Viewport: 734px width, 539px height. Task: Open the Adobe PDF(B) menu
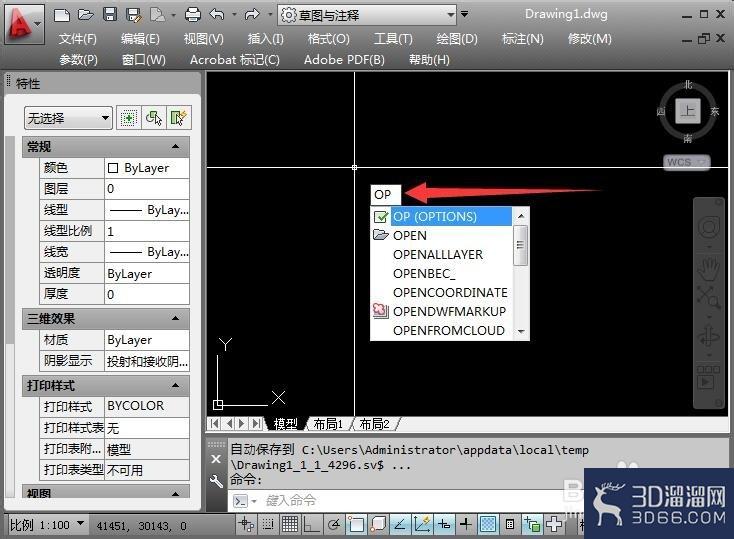click(x=344, y=60)
